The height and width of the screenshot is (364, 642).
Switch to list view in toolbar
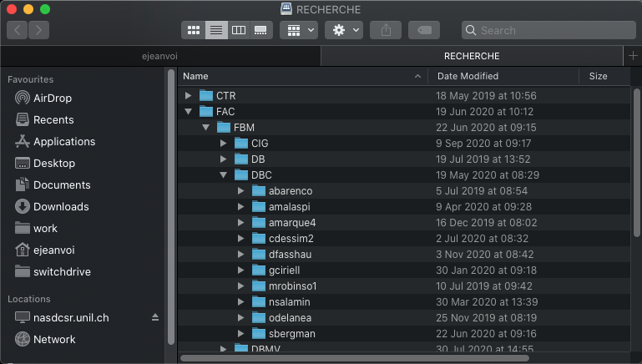[x=216, y=30]
